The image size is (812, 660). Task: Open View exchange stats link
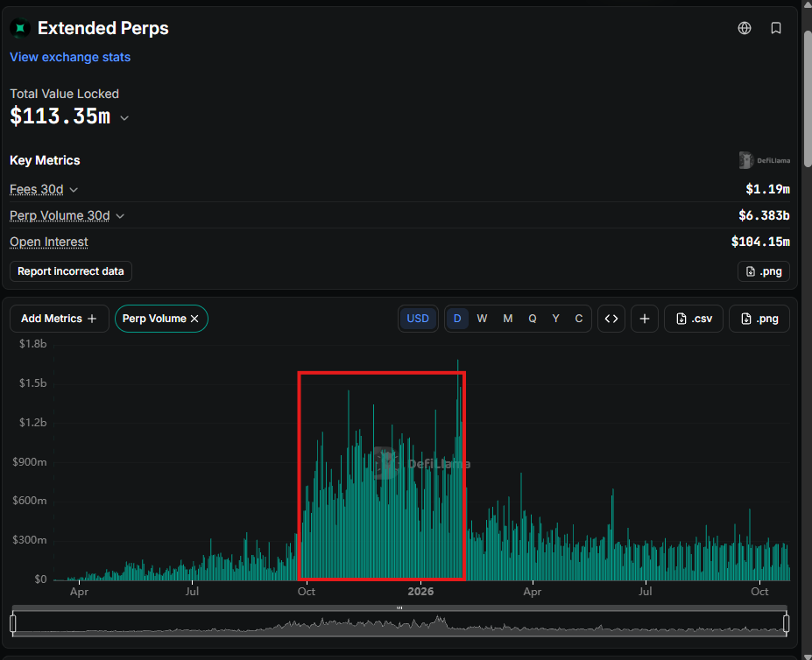(x=70, y=57)
